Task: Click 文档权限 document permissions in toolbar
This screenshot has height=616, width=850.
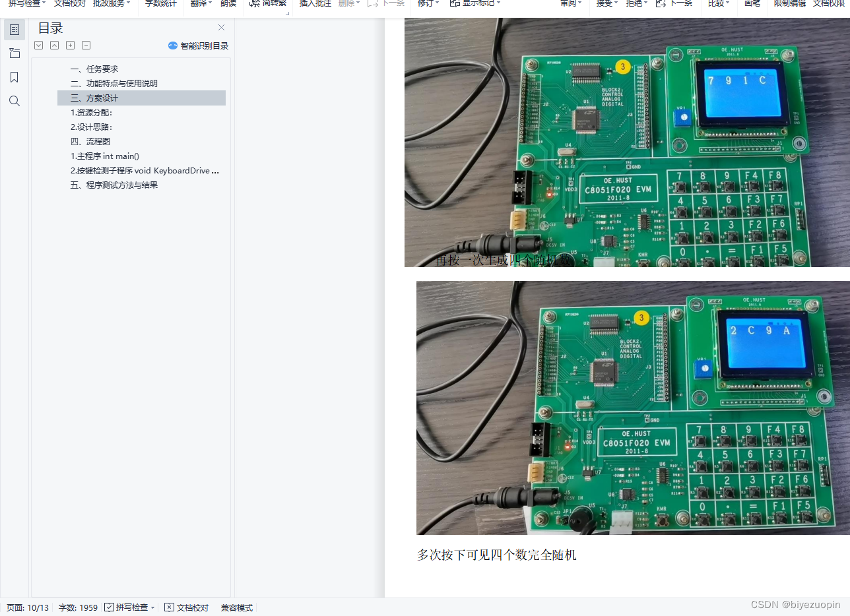Action: 828,3
